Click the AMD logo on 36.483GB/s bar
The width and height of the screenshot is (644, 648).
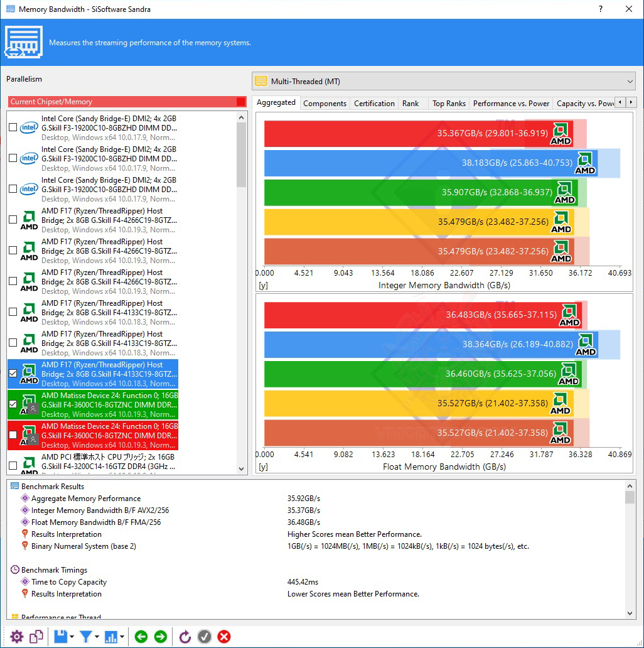(569, 315)
